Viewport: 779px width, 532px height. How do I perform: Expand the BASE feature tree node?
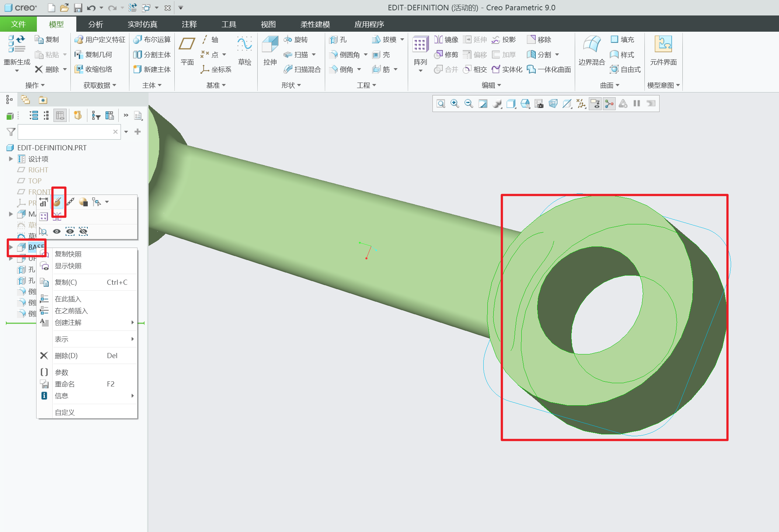click(x=11, y=247)
